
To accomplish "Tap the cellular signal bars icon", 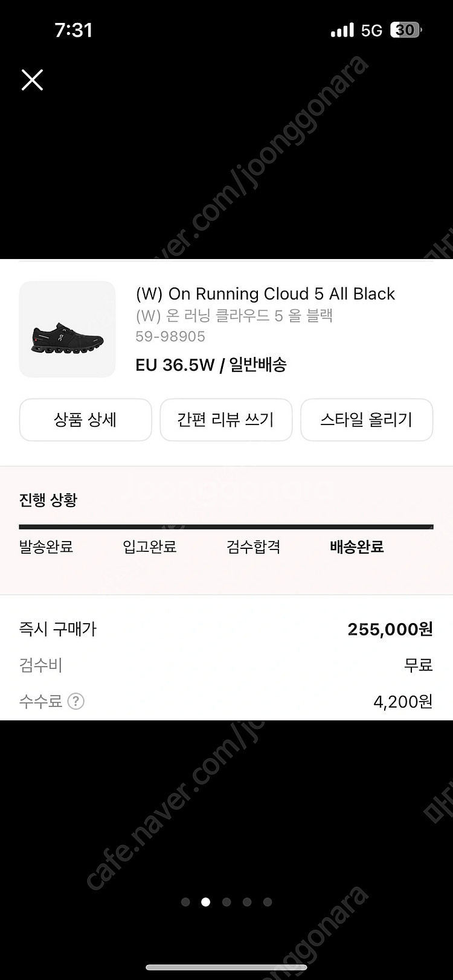I will [x=342, y=30].
